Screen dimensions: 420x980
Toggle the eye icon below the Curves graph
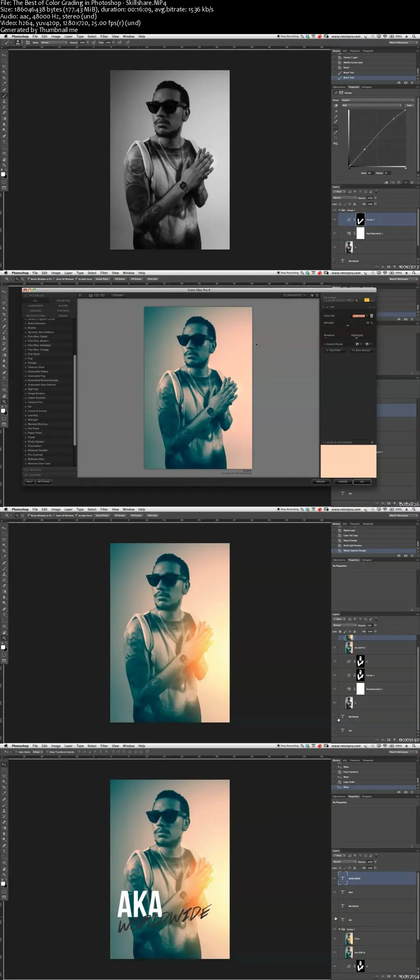[x=405, y=182]
